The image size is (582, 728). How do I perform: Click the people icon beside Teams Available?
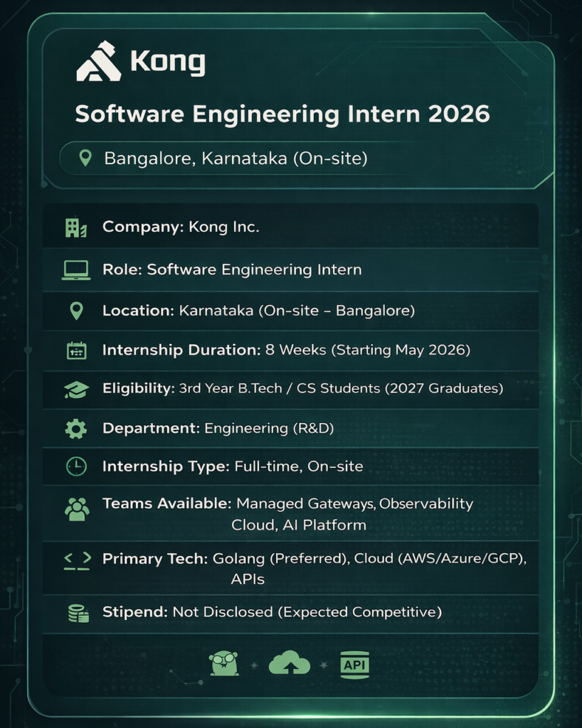(x=77, y=509)
